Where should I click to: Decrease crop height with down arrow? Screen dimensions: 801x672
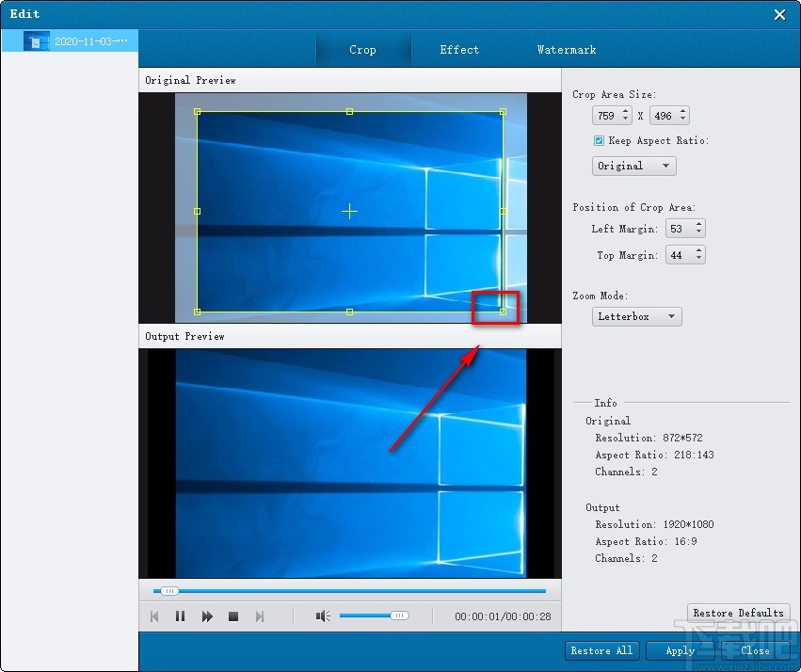point(683,119)
